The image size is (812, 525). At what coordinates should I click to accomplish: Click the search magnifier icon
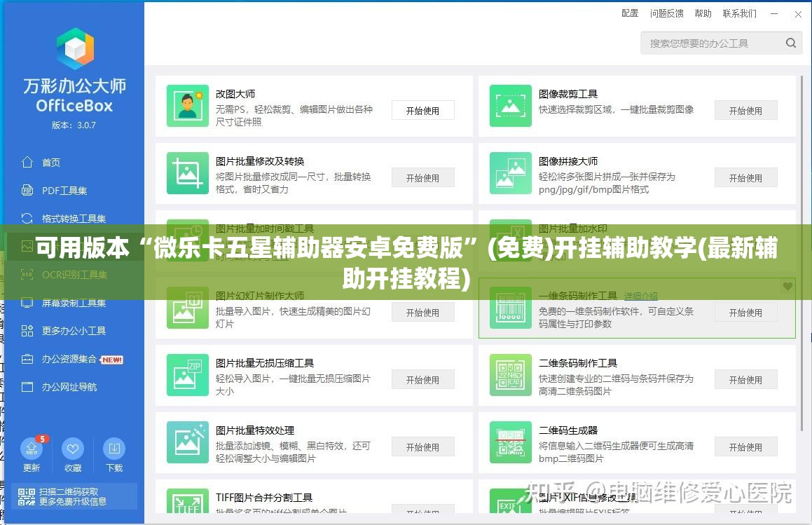791,43
